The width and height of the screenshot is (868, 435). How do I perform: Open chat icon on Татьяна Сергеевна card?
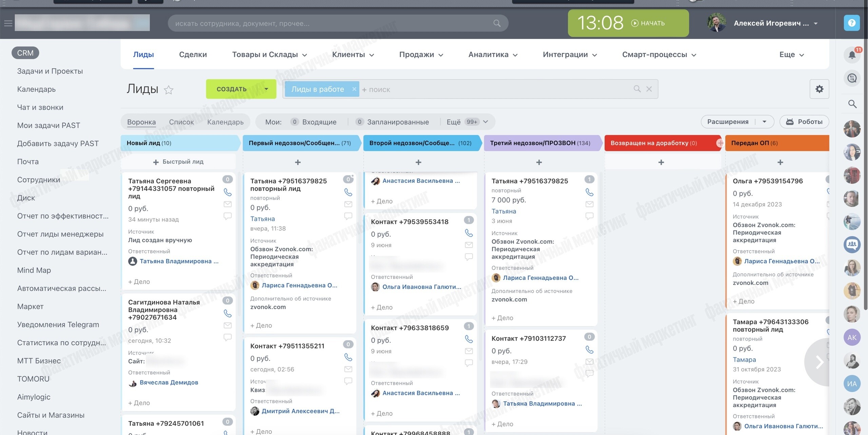click(228, 216)
